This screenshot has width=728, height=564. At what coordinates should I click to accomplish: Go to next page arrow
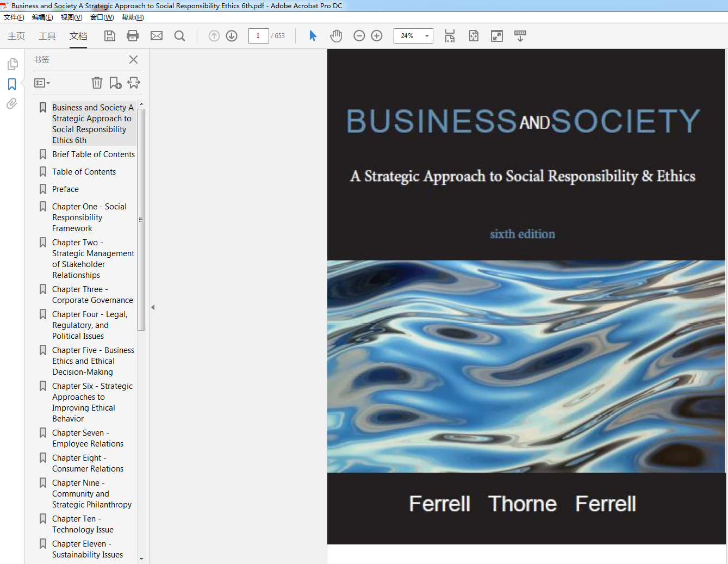pos(232,36)
